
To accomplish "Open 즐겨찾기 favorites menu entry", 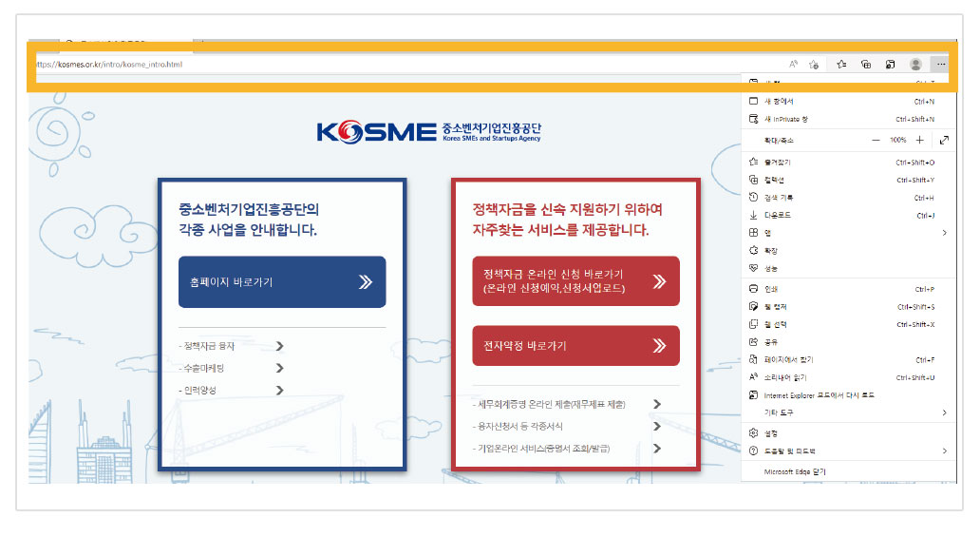I will pos(849,163).
